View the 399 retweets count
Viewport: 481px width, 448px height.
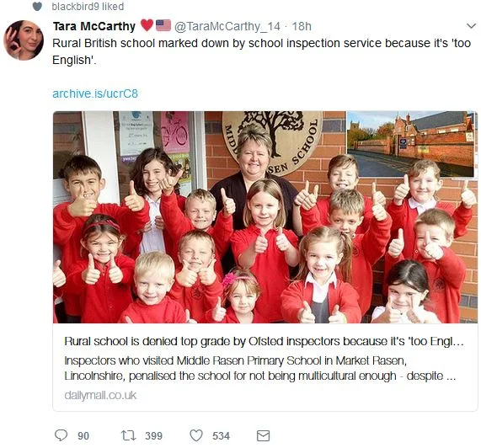pos(153,435)
